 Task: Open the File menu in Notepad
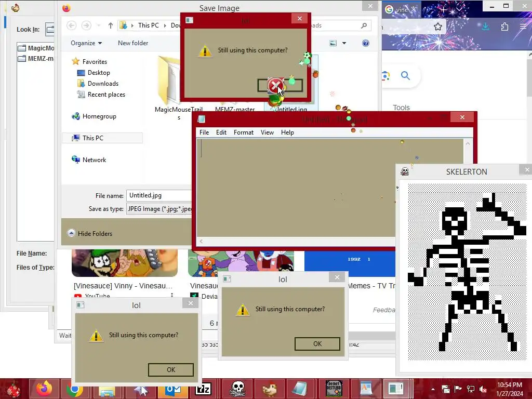pos(204,132)
